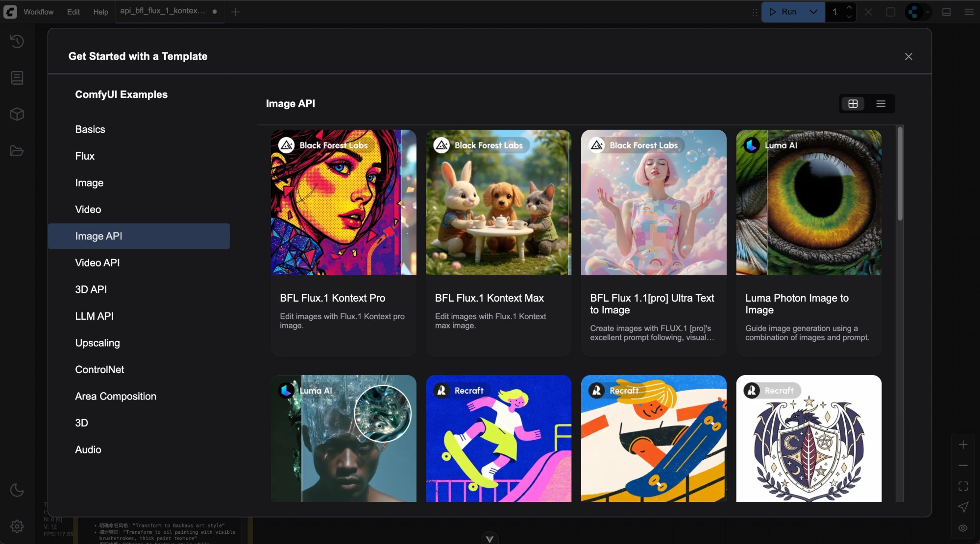Expand the Run button dropdown arrow
Image resolution: width=980 pixels, height=544 pixels.
pos(813,12)
